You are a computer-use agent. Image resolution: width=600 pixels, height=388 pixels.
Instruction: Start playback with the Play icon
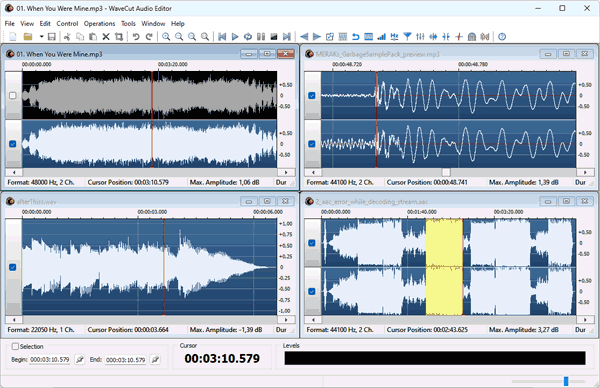235,37
